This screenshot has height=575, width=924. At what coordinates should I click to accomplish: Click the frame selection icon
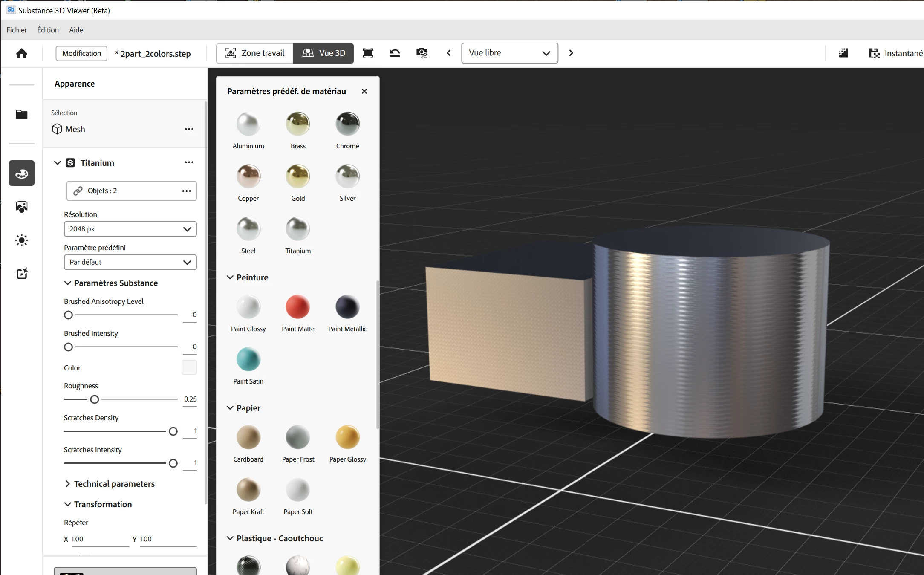pos(368,53)
